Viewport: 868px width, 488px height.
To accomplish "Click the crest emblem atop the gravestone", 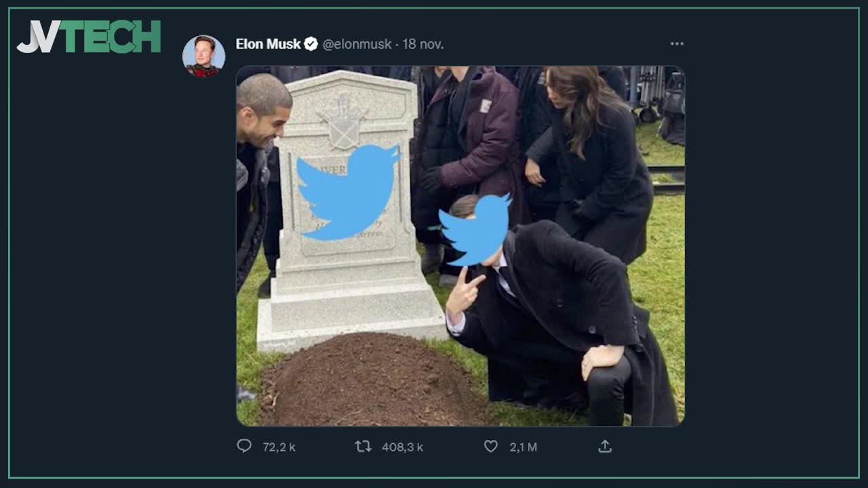I will coord(345,122).
